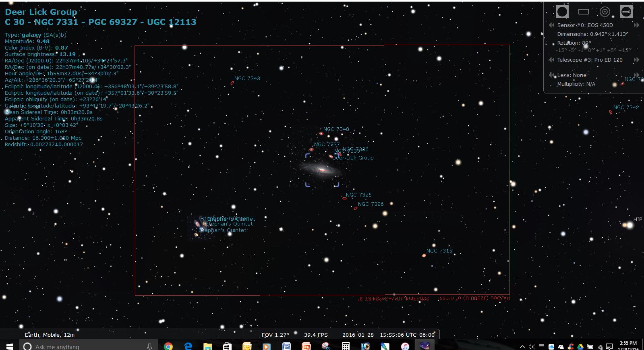
Task: Select NGC 7340 galaxy label
Action: [336, 129]
